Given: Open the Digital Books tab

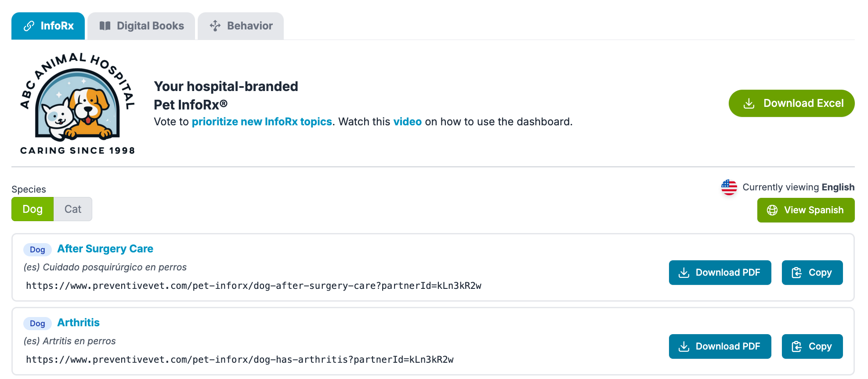Looking at the screenshot, I should point(141,26).
